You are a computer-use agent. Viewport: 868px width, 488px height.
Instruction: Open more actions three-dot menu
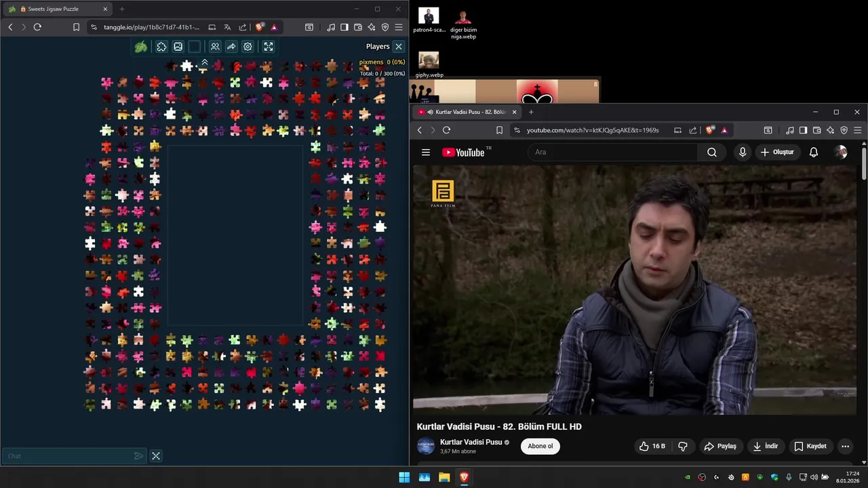pos(845,446)
